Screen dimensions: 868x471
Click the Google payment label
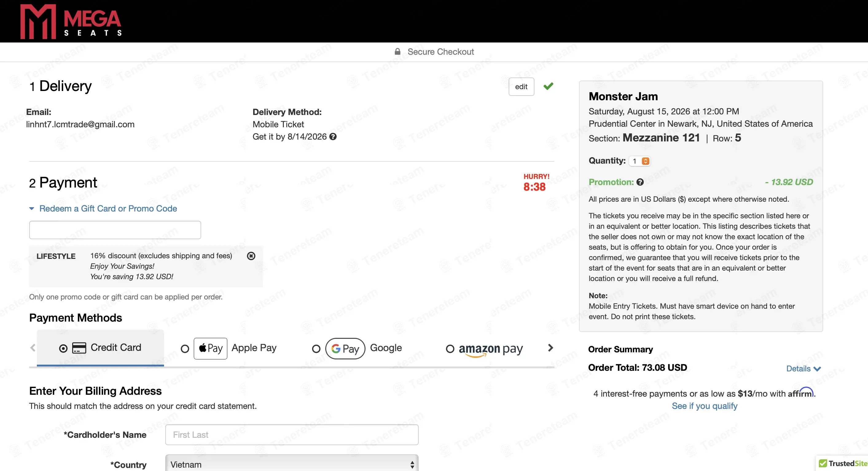coord(386,348)
